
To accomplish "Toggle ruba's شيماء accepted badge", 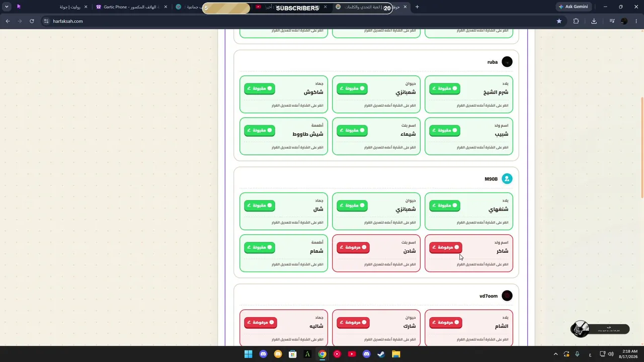I will 352,130.
